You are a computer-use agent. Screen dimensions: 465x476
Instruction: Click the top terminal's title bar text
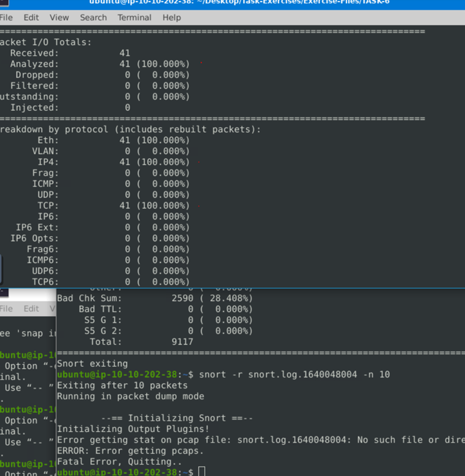tap(239, 2)
